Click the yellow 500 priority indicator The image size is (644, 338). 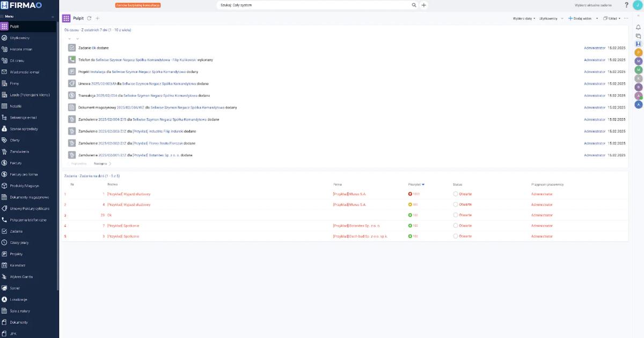[x=413, y=205]
